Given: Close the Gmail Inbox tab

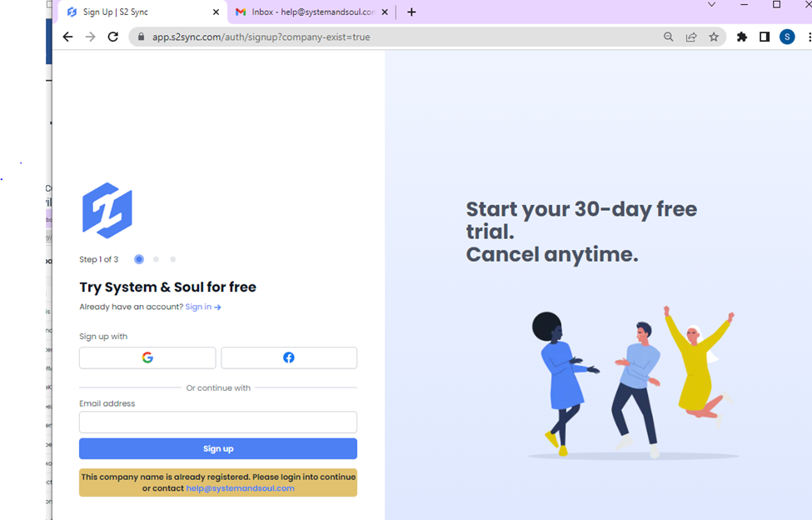Looking at the screenshot, I should (385, 12).
